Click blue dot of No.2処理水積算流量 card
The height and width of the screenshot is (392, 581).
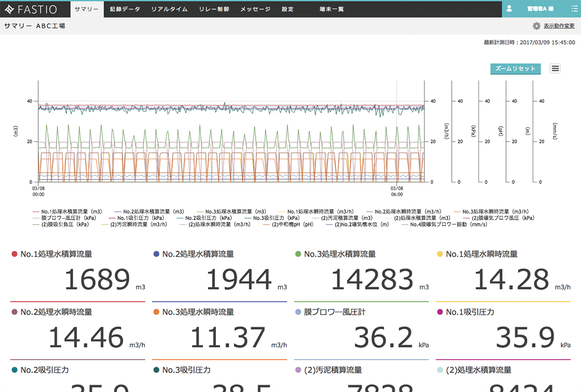point(156,254)
